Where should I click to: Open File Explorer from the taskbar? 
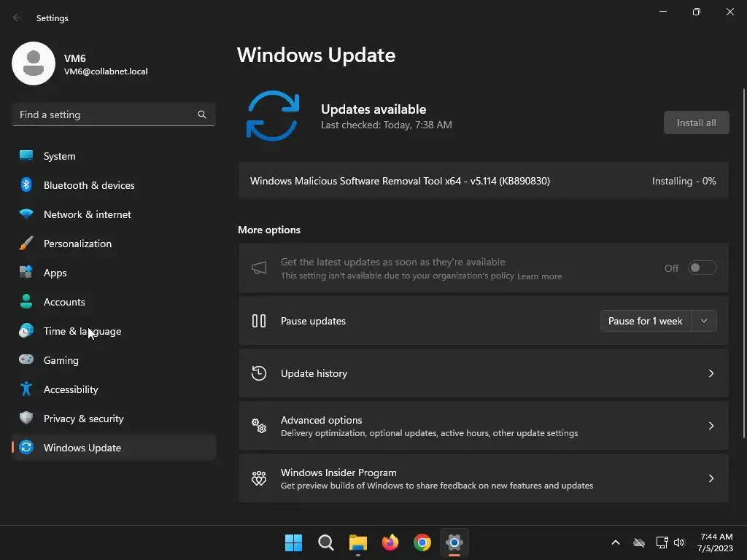[357, 542]
